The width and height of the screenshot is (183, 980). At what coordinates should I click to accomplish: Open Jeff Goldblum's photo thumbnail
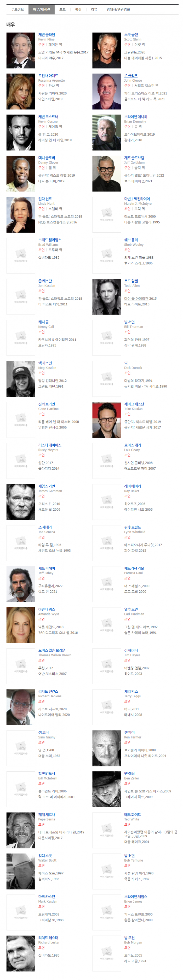[107, 173]
